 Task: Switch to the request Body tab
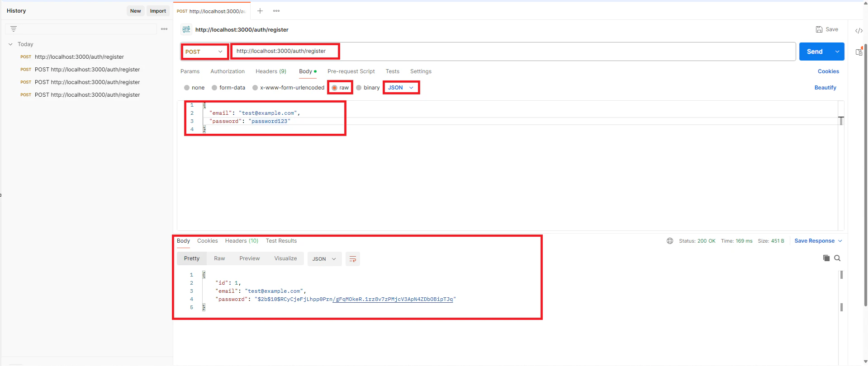(308, 71)
